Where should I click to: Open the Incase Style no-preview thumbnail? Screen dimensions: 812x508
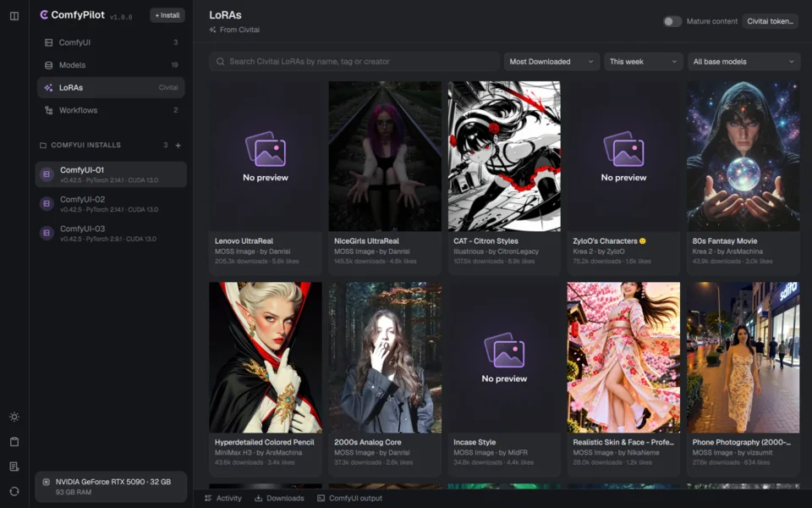[504, 357]
